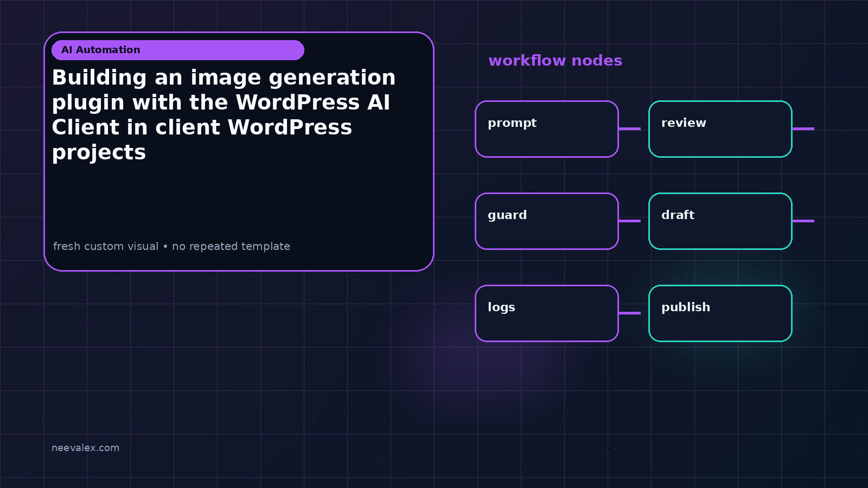Select the prompt workflow node
The image size is (868, 488).
pyautogui.click(x=547, y=129)
